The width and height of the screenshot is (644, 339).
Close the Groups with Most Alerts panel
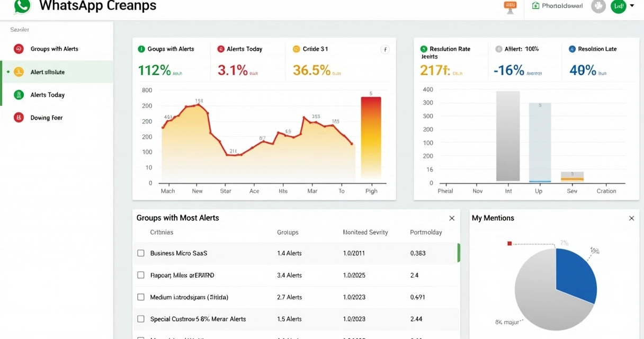pyautogui.click(x=452, y=218)
